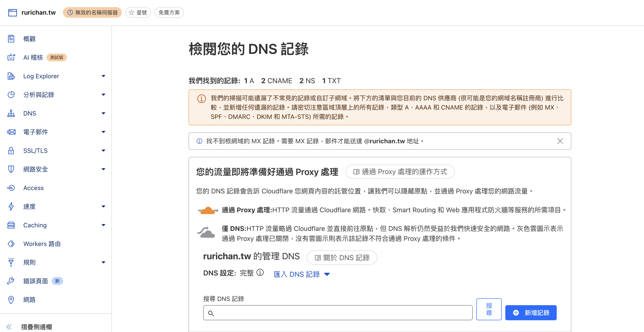644x332 pixels.
Task: Open 錯誤頁面 in the sidebar
Action: point(35,281)
